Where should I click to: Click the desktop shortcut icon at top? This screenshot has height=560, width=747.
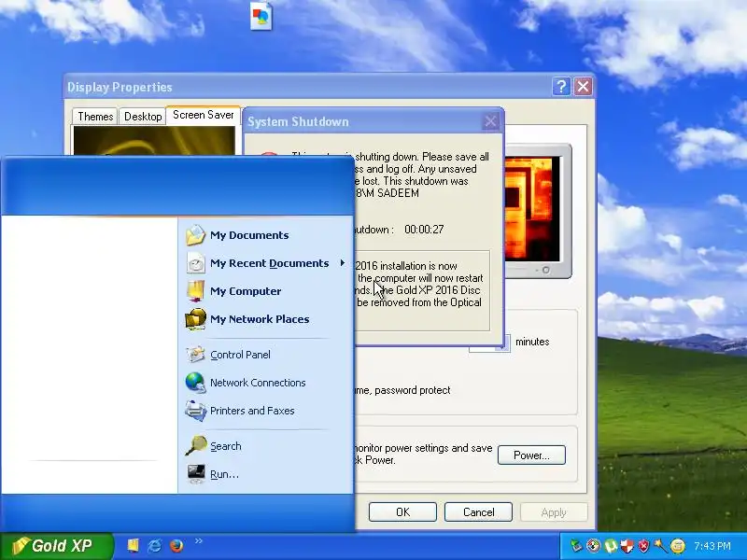click(x=261, y=17)
